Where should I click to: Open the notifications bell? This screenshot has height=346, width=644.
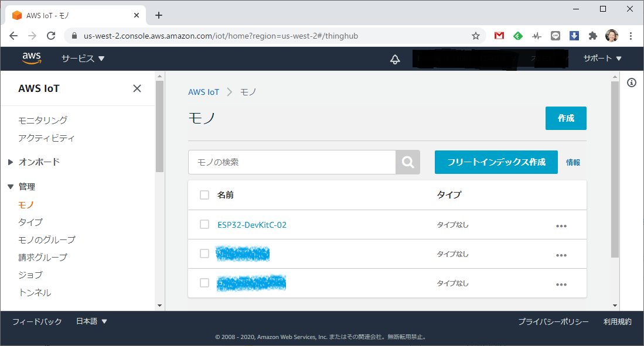click(x=395, y=59)
